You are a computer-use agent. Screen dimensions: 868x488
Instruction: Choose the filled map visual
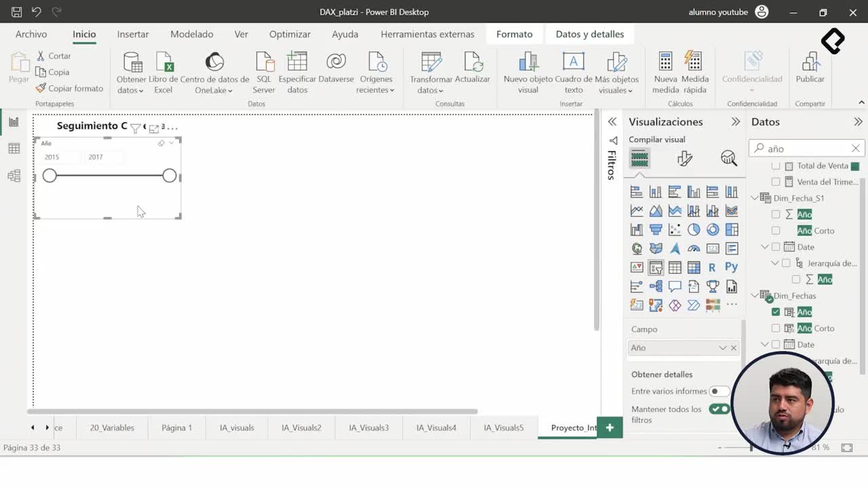pyautogui.click(x=655, y=249)
